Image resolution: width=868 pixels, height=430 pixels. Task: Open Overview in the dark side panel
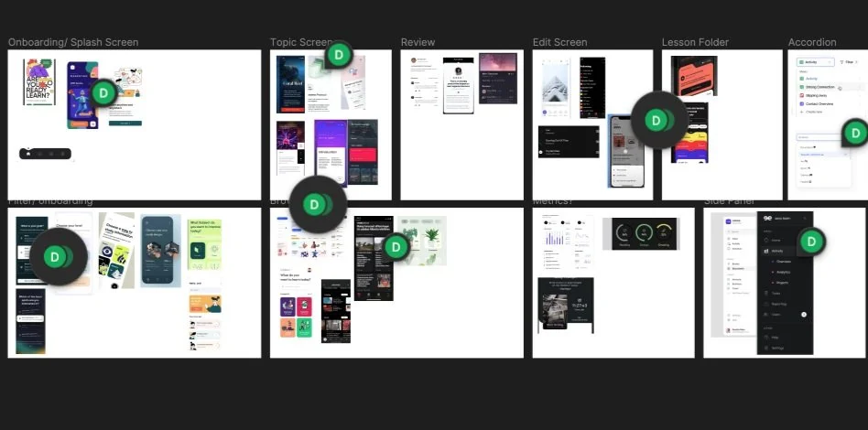point(783,262)
